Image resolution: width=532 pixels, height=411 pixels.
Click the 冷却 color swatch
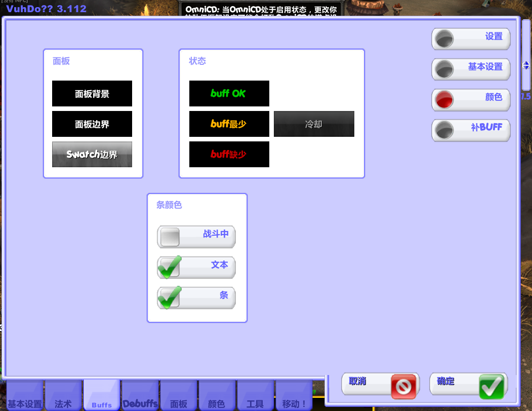pyautogui.click(x=313, y=124)
